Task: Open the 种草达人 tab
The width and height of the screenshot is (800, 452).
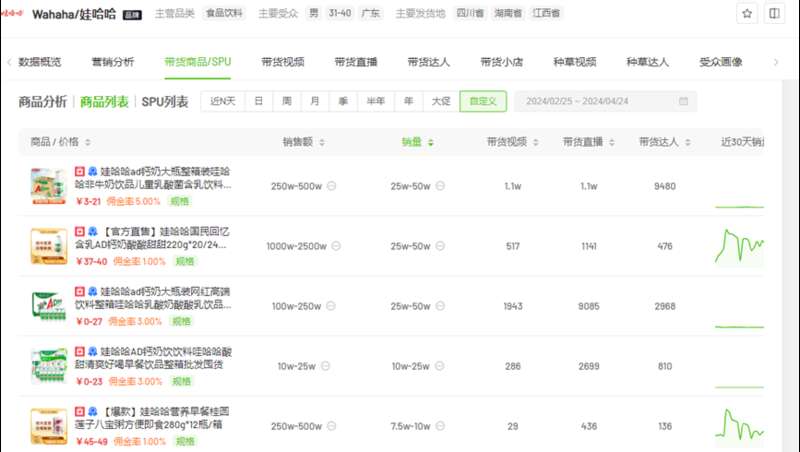Action: click(647, 62)
